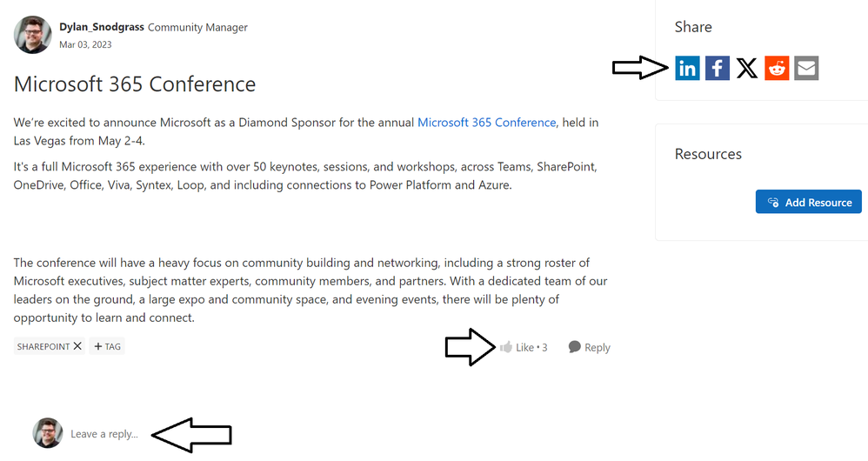Open the Microsoft 365 Conference hyperlink
Viewport: 868px width, 461px height.
pos(486,123)
